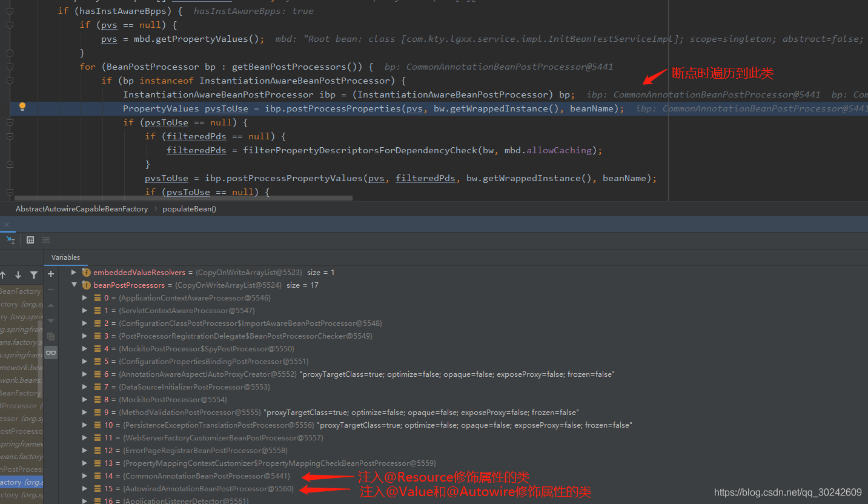Screen dimensions: 868x504
Task: Click AbstractAutowireCapableBeanFactory breadcrumb
Action: pyautogui.click(x=82, y=208)
